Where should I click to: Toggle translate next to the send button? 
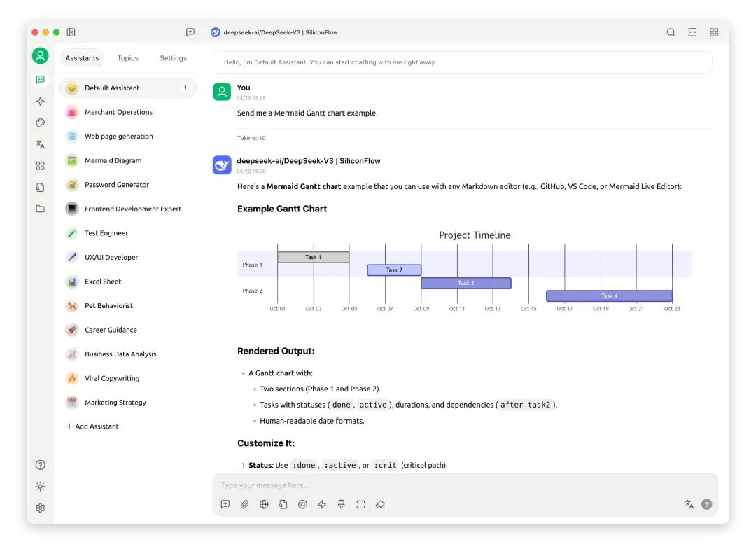[689, 503]
